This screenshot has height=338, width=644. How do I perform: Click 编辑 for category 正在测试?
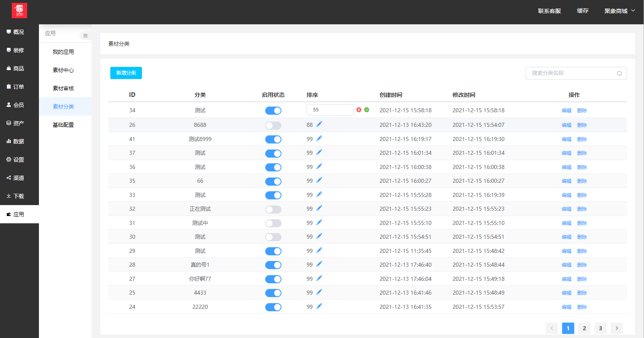[567, 209]
